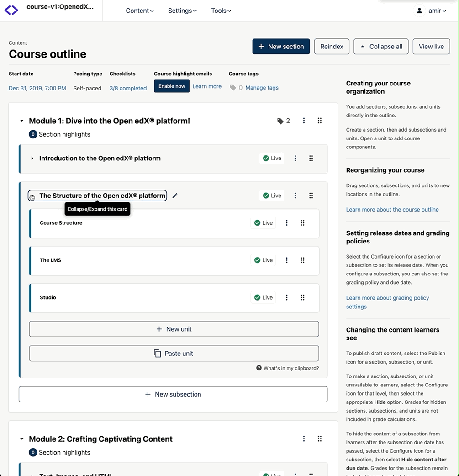Click the drag handle on Studio unit

(302, 297)
